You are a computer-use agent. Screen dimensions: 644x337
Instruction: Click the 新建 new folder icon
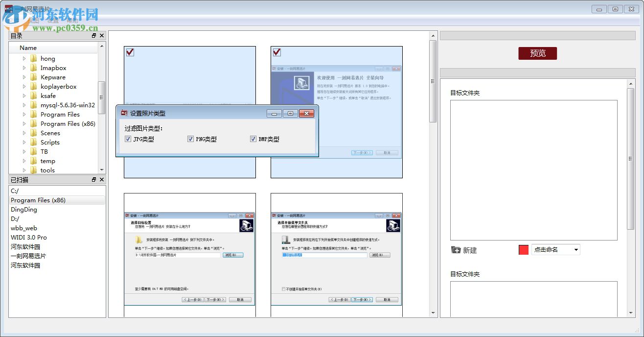[x=455, y=250]
